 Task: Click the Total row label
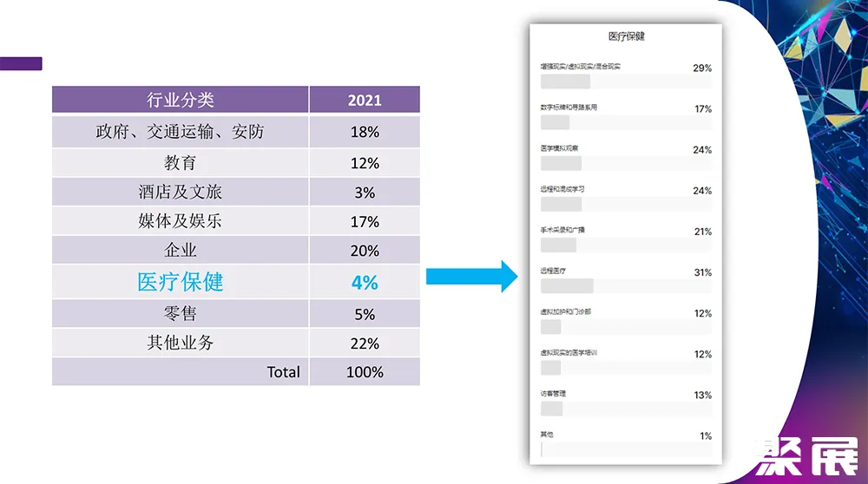click(283, 372)
